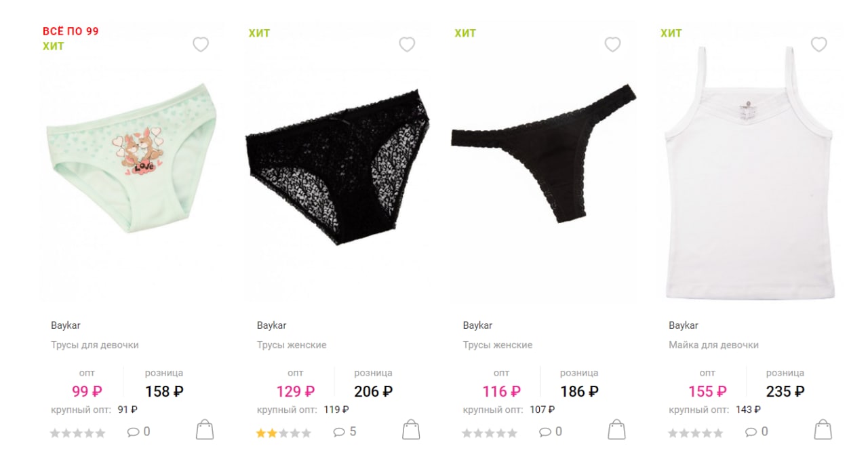
Task: View the two-star rating of lace panties
Action: coord(283,433)
